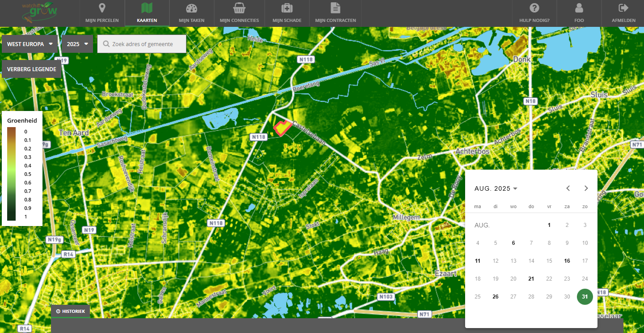The height and width of the screenshot is (333, 644).
Task: Click the WatchITgrow logo
Action: pyautogui.click(x=40, y=13)
